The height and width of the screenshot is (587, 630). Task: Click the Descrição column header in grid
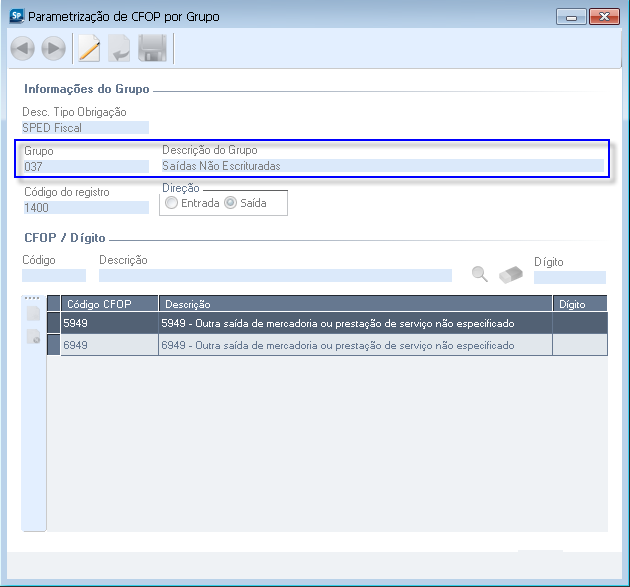356,304
